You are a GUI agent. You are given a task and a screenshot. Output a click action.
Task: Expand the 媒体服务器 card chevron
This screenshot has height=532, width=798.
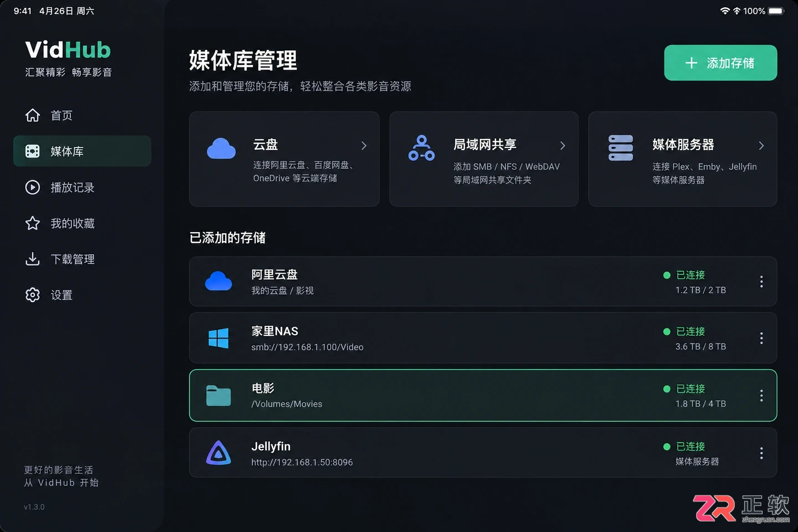click(x=761, y=146)
